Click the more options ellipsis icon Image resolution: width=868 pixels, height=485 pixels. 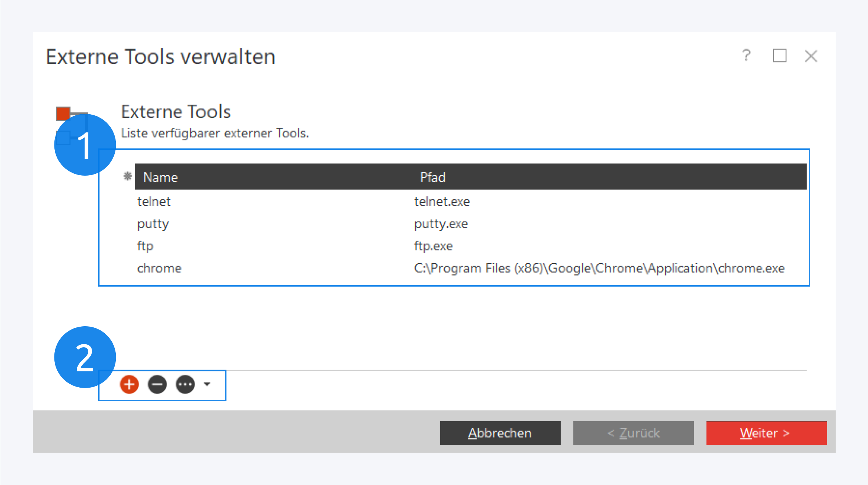coord(185,385)
